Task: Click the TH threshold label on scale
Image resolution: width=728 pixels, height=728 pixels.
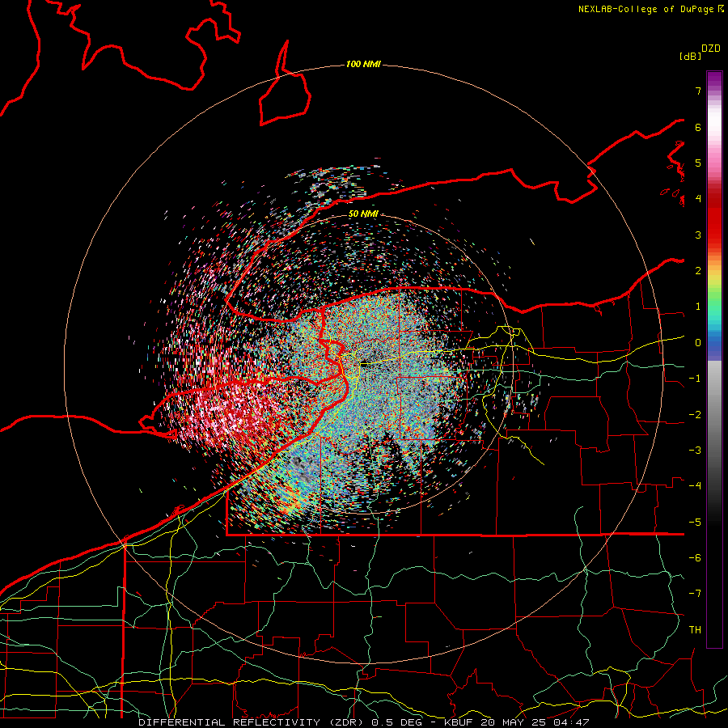Action: [695, 630]
